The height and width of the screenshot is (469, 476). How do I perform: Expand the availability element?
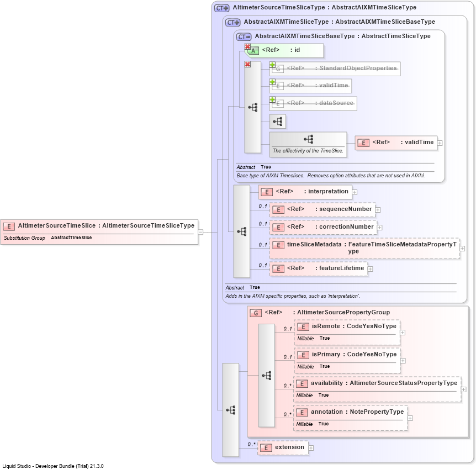coord(463,389)
